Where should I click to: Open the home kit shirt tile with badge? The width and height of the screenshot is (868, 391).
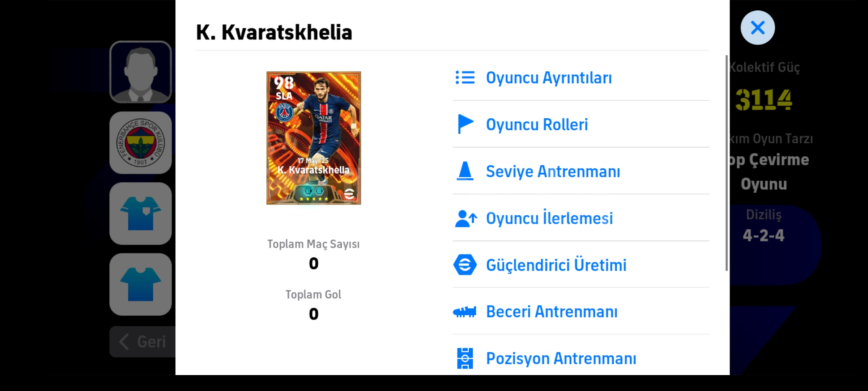(x=141, y=214)
